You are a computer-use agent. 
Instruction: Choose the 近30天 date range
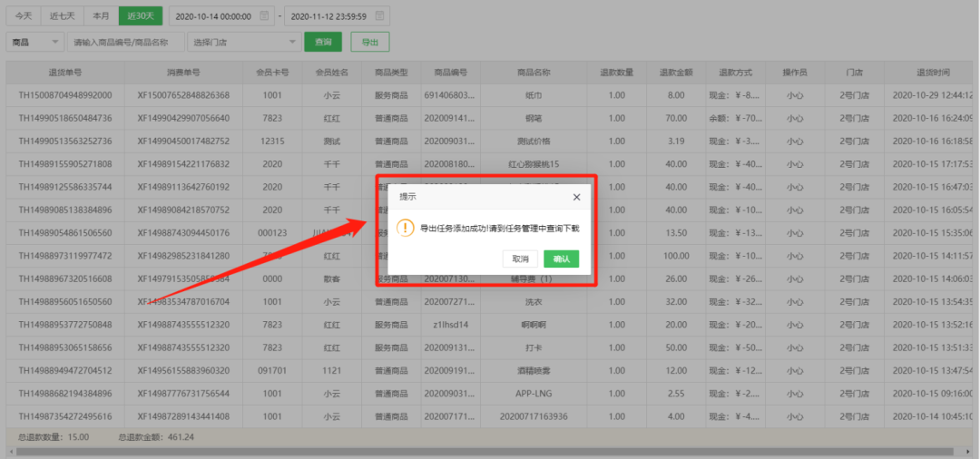pos(140,16)
